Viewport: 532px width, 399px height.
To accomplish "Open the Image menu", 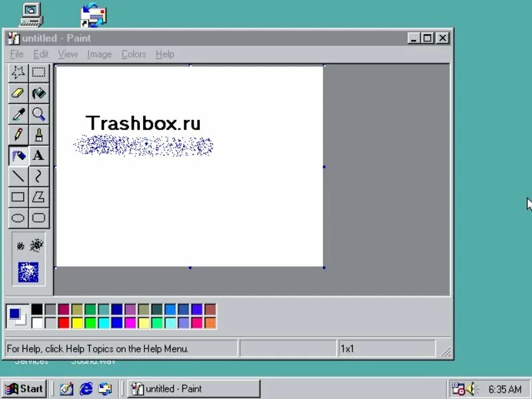I will coord(99,54).
